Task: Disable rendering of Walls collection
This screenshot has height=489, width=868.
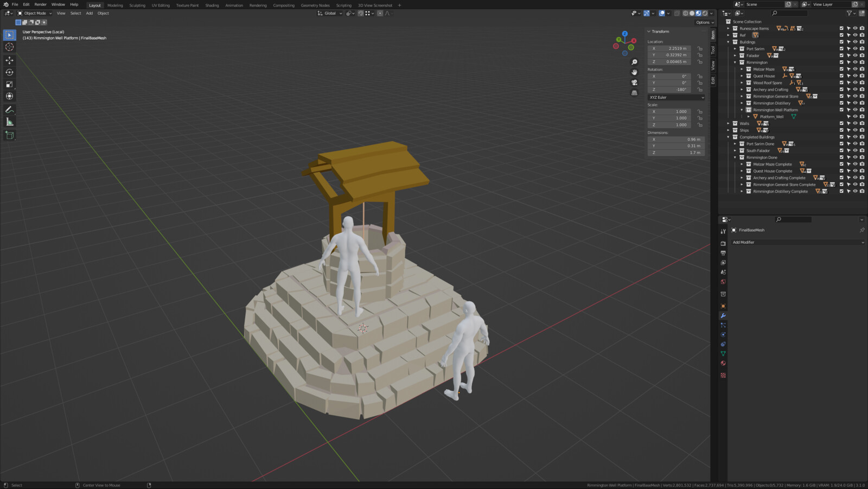Action: pos(862,123)
